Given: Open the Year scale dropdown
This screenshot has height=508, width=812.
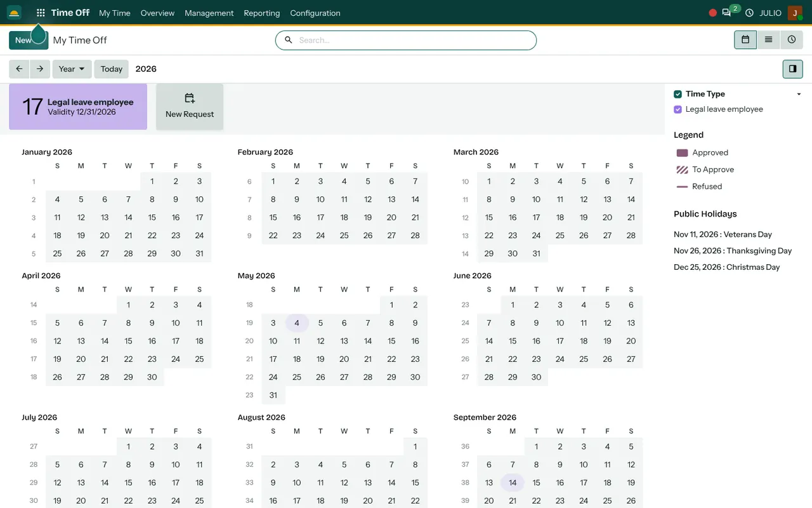Looking at the screenshot, I should pyautogui.click(x=72, y=69).
